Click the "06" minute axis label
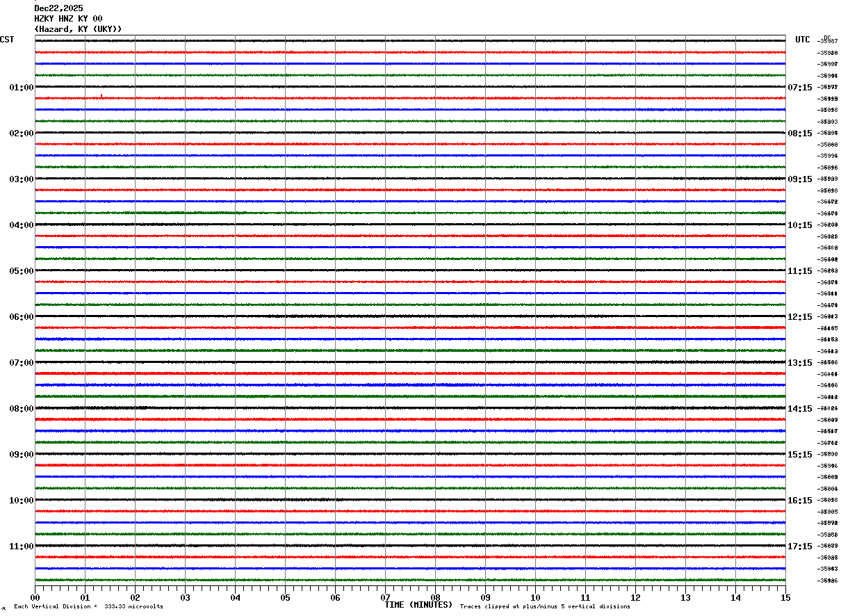The width and height of the screenshot is (841, 616). coord(336,597)
